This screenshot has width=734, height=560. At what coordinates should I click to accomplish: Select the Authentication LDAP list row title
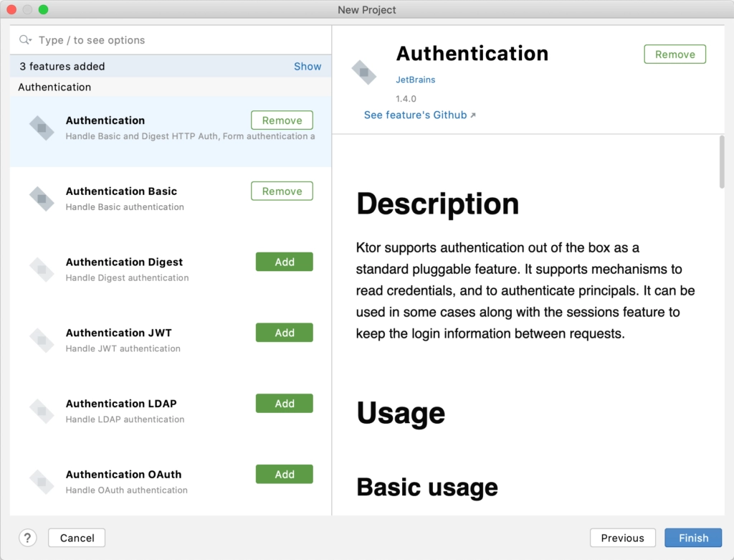120,404
